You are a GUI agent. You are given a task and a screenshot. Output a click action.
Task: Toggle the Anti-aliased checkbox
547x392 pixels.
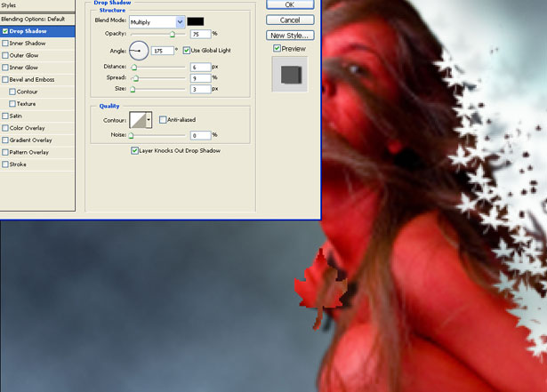pyautogui.click(x=163, y=120)
